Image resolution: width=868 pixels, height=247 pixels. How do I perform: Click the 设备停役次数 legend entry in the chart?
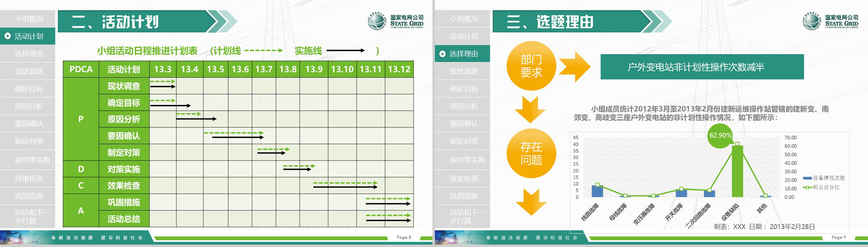click(x=824, y=178)
